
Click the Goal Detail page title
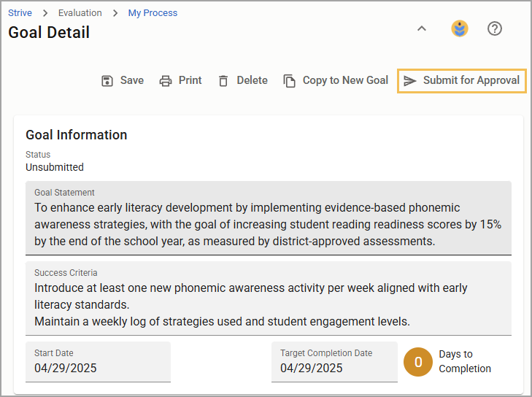49,33
